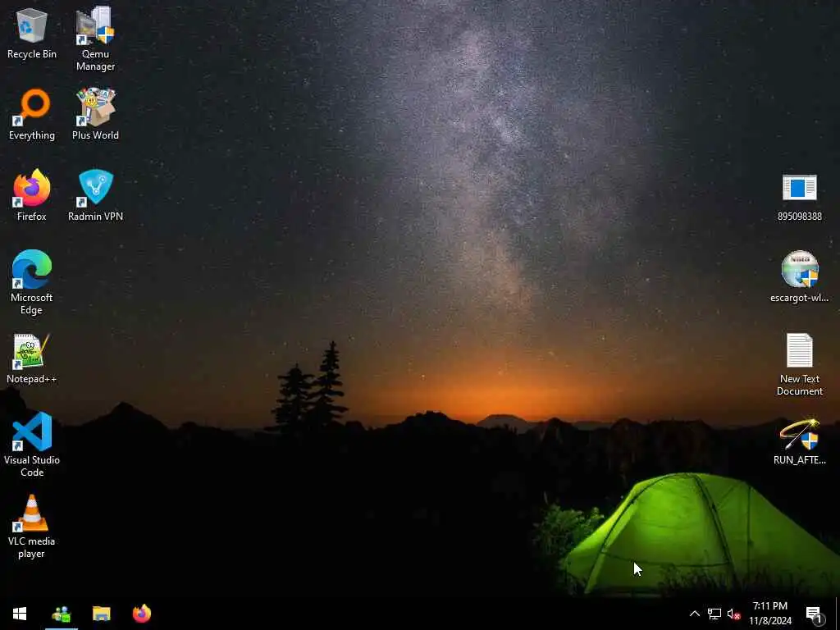Viewport: 840px width, 630px height.
Task: Open the Messenger app in taskbar
Action: (62, 614)
